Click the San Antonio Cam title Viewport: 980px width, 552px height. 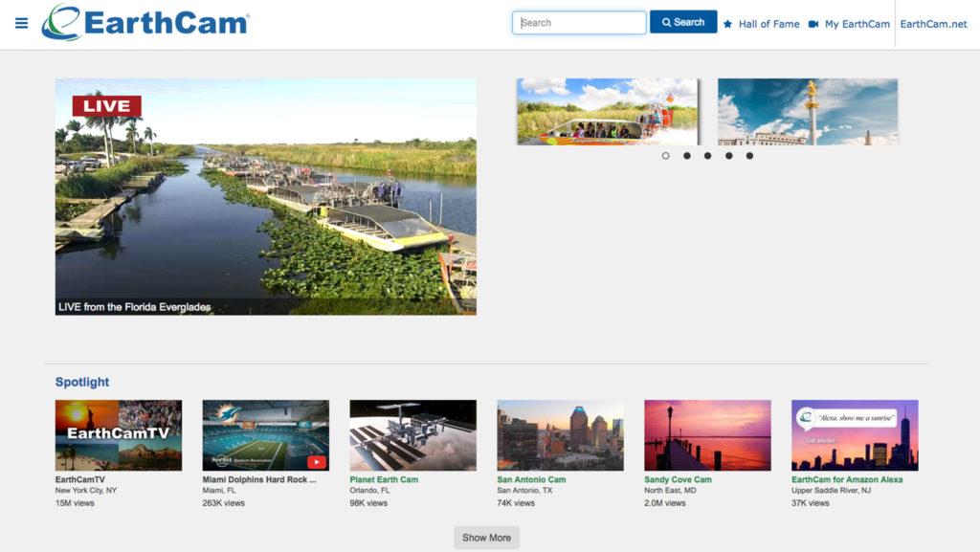[531, 479]
